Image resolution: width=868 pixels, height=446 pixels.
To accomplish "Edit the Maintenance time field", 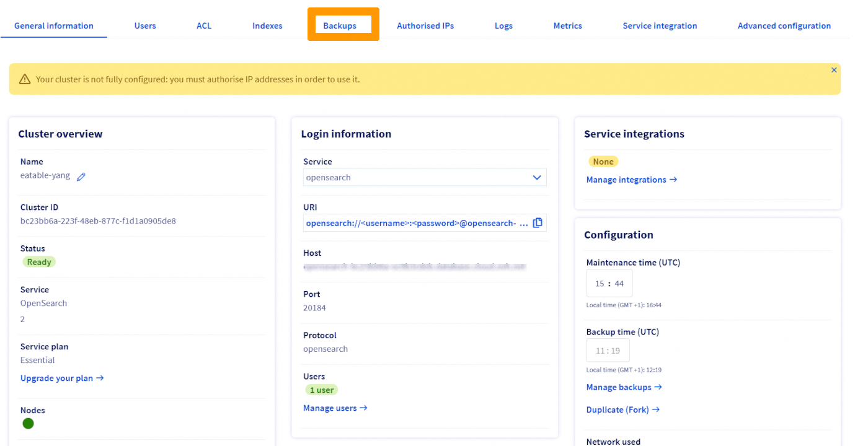I will [609, 284].
